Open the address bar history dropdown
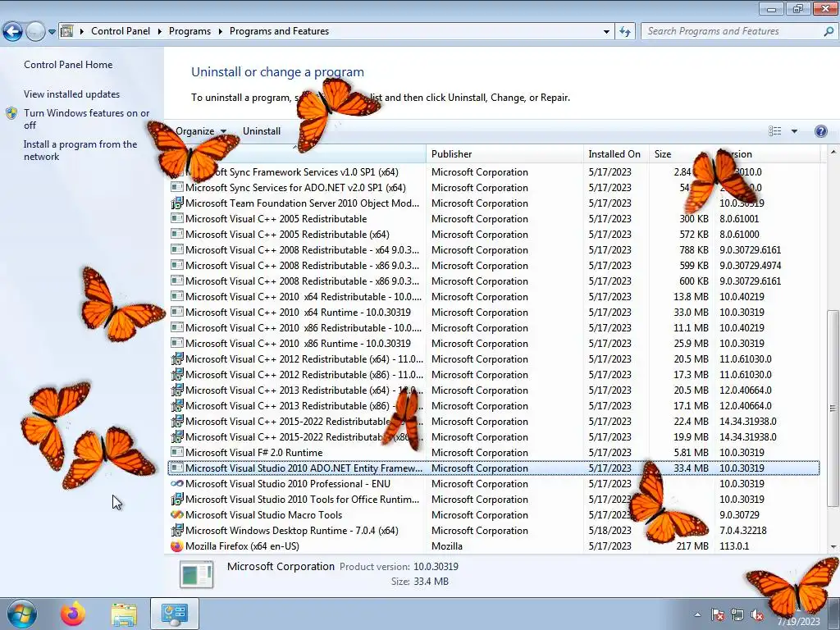The height and width of the screenshot is (630, 840). [x=606, y=32]
